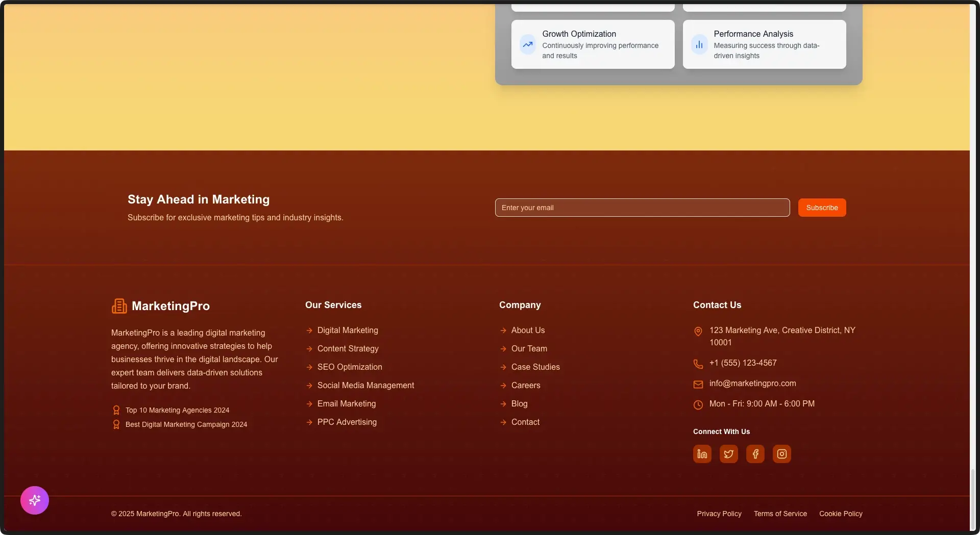Click the arrow icon before Content Strategy
Image resolution: width=980 pixels, height=535 pixels.
click(309, 349)
